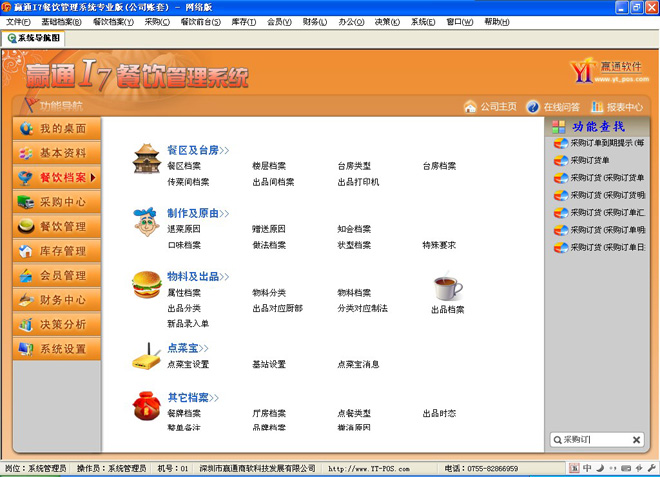Click the 餐区及台房 pagoda icon
This screenshot has height=477, width=660.
[x=148, y=159]
